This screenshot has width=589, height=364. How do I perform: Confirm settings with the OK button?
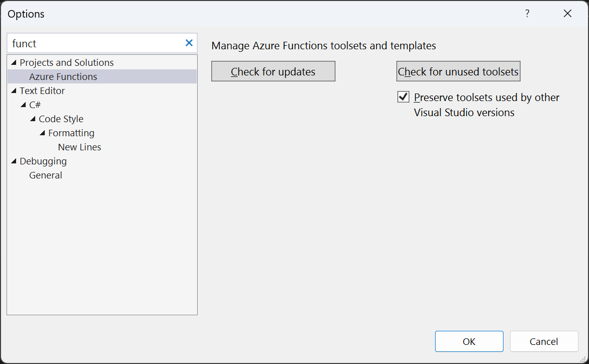(469, 341)
